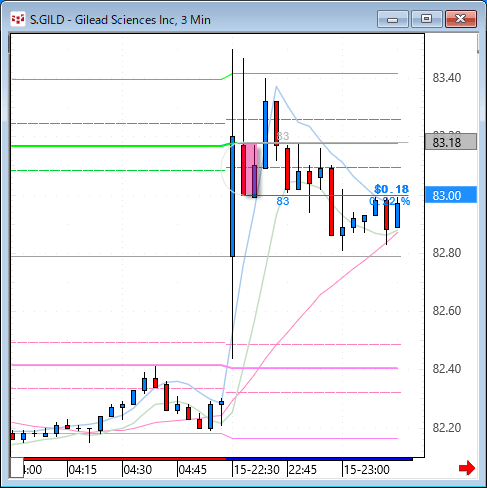The image size is (487, 488).
Task: Click the 22:45 time axis label
Action: 303,470
